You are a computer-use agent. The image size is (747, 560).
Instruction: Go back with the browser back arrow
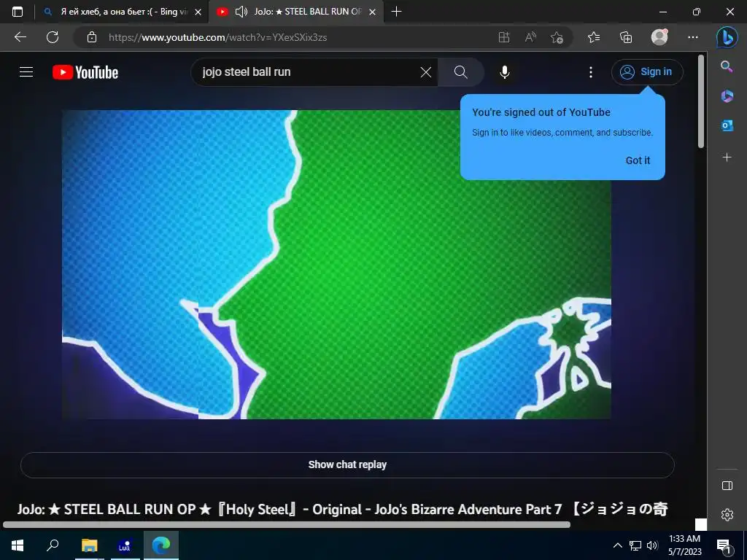tap(20, 37)
